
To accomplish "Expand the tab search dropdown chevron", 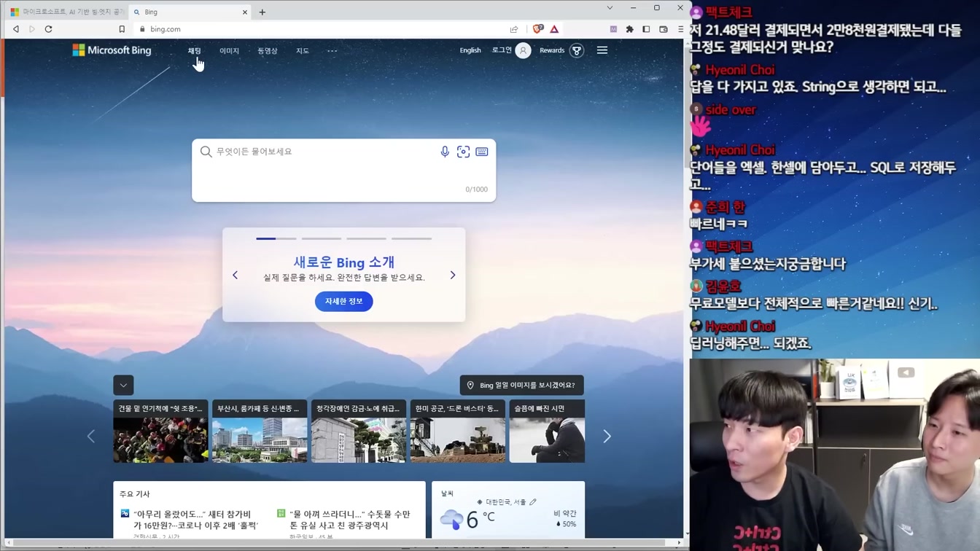I will pyautogui.click(x=610, y=8).
